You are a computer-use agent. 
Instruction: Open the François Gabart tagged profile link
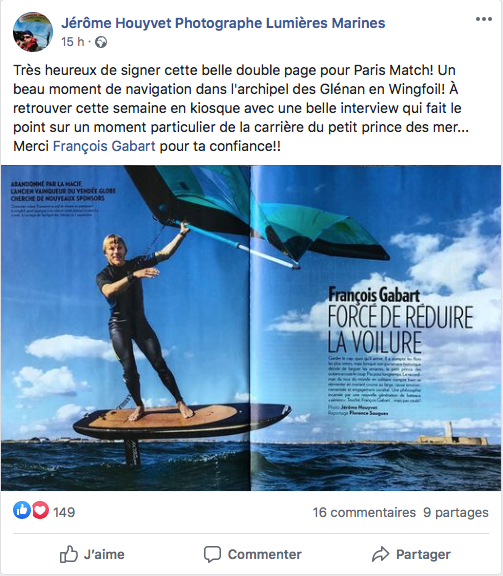point(104,146)
